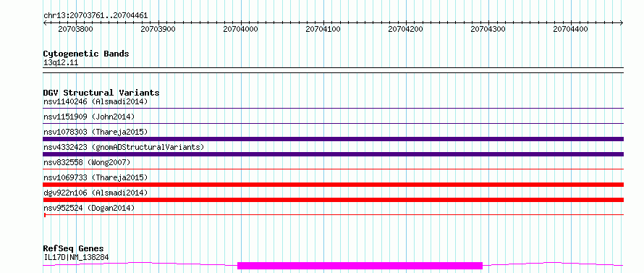Click the IL17D|NM_138284 gene label
Viewport: 644px width, 273px height.
pyautogui.click(x=76, y=257)
